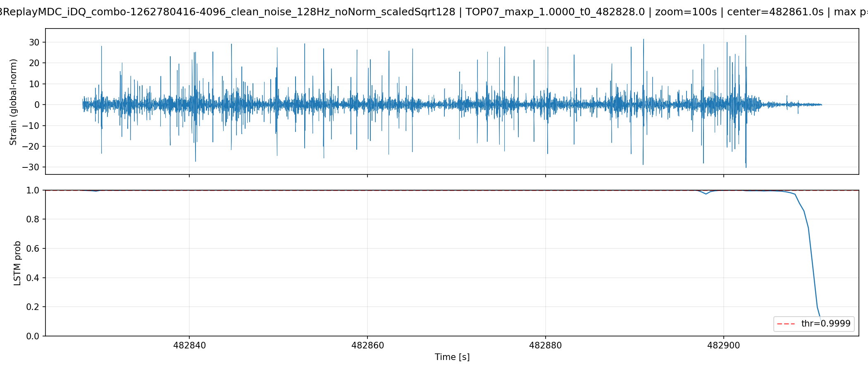The image size is (868, 372).
Task: Click the LSTM prob tick label 0.0
Action: [33, 336]
